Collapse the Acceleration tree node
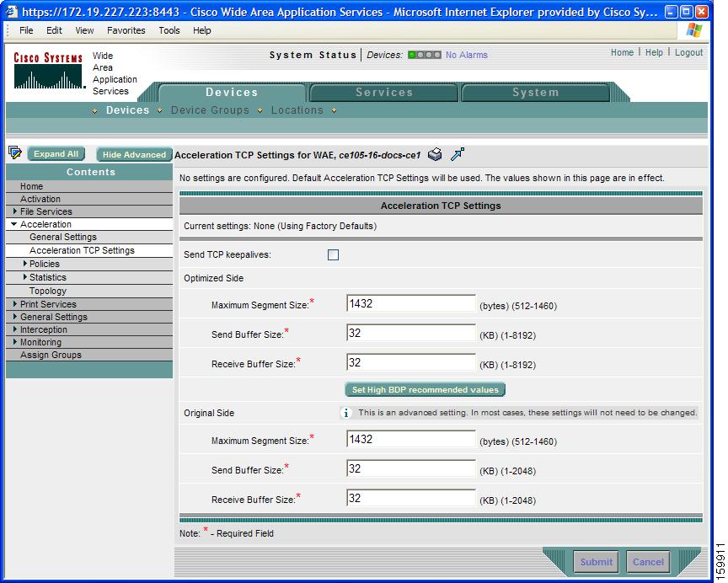Image resolution: width=728 pixels, height=583 pixels. tap(14, 224)
